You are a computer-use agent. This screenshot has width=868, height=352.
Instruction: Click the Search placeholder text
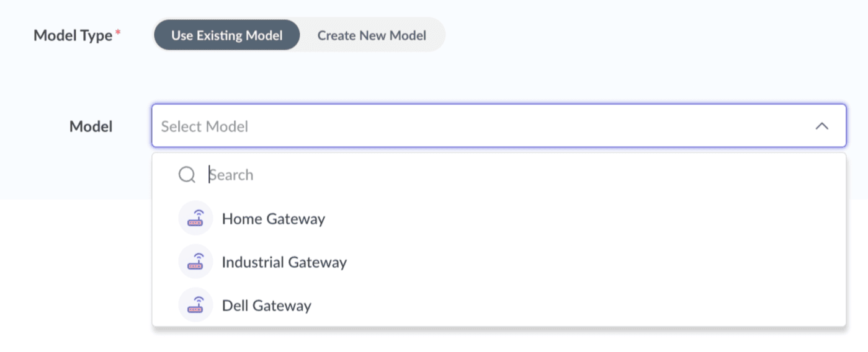point(231,175)
